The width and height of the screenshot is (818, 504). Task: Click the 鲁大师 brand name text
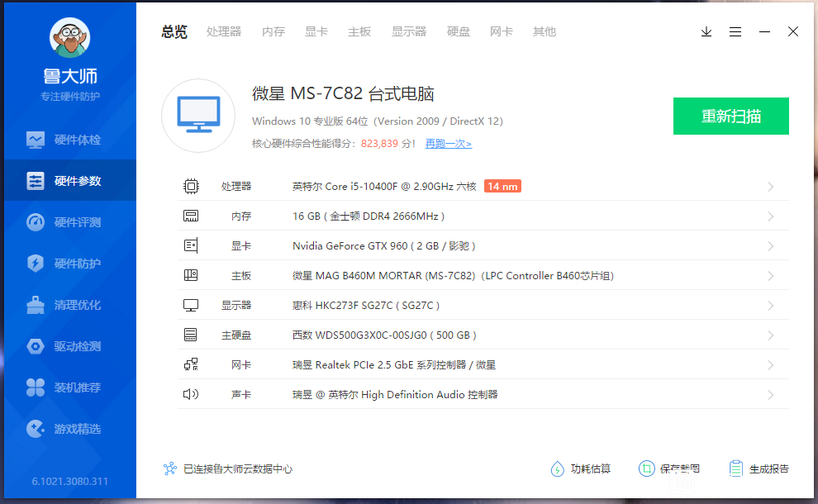click(x=70, y=76)
